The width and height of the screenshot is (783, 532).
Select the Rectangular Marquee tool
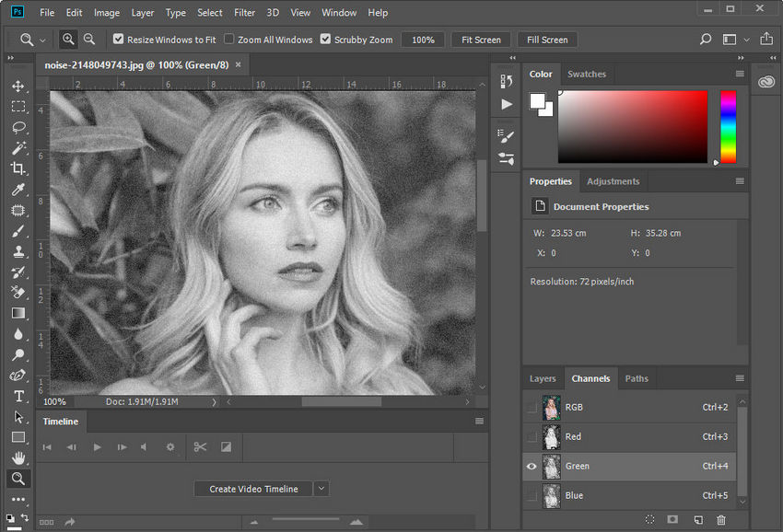pyautogui.click(x=18, y=106)
